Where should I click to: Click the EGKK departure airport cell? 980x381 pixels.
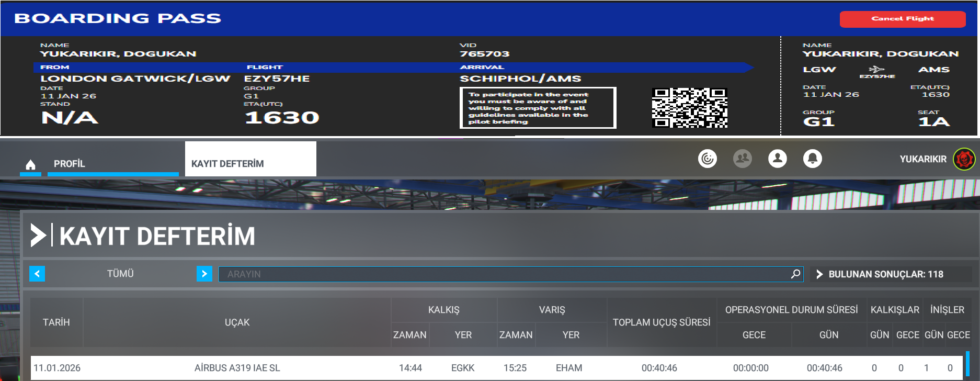pyautogui.click(x=463, y=368)
